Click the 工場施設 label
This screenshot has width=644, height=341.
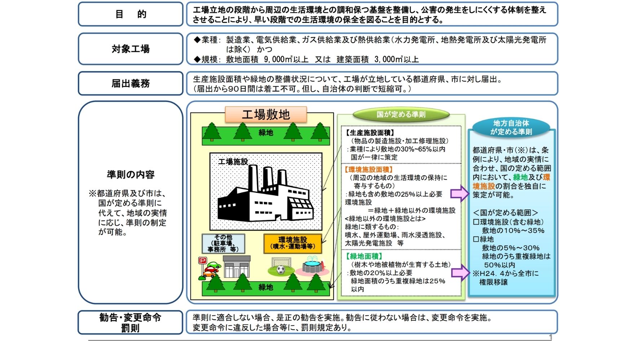click(x=233, y=161)
